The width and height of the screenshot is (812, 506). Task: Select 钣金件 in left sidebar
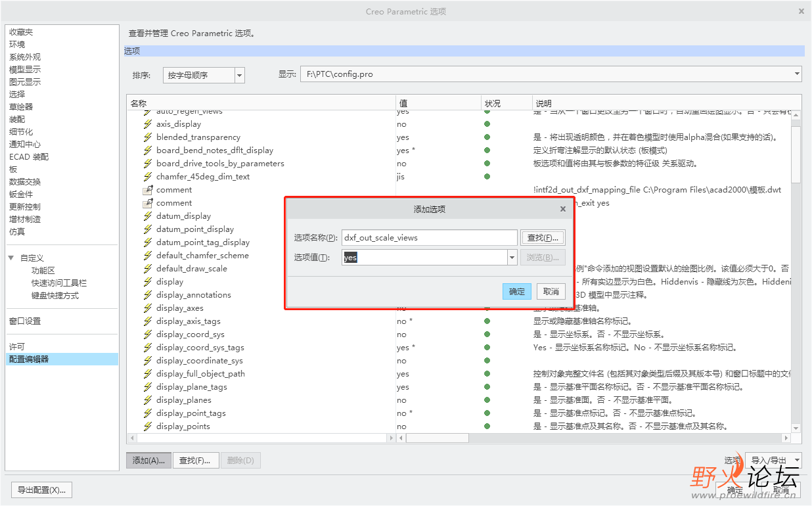point(21,195)
